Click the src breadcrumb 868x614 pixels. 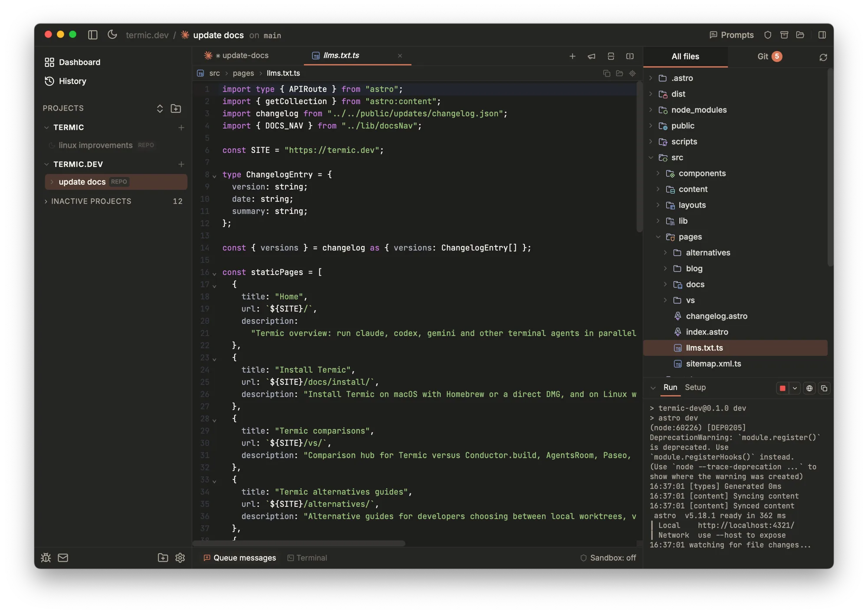(214, 73)
